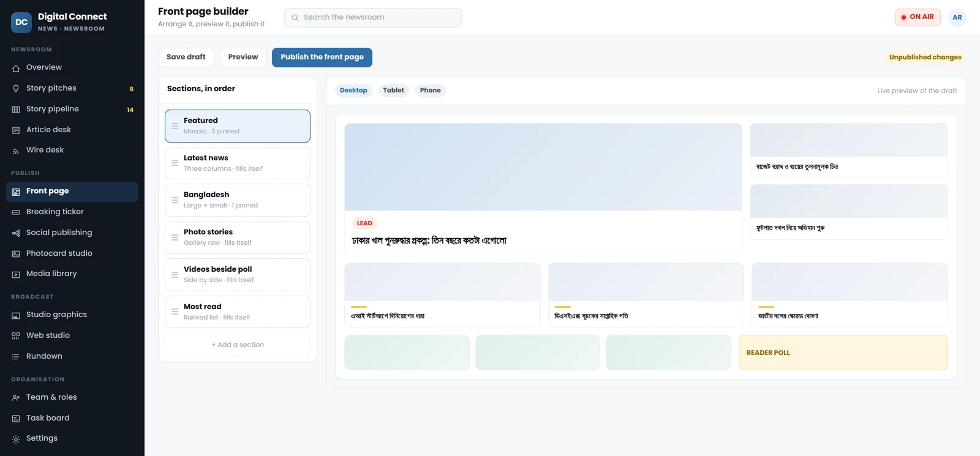
Task: Select the Videos beside poll section
Action: coord(238,275)
